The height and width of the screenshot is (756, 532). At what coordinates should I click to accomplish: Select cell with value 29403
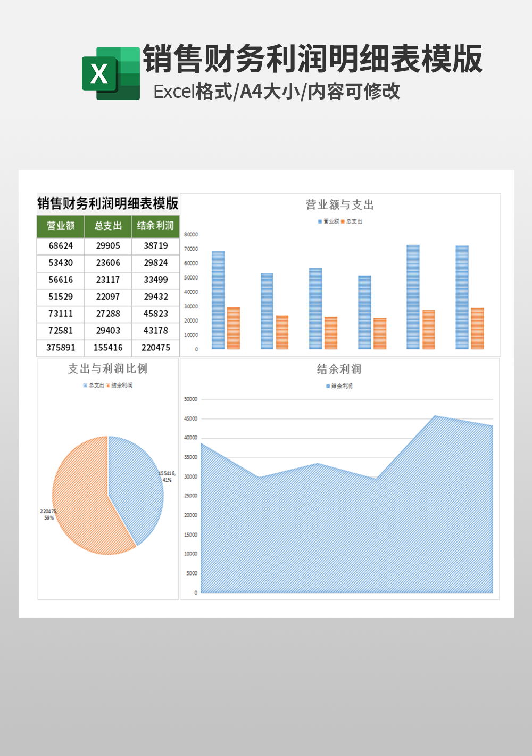(x=108, y=331)
